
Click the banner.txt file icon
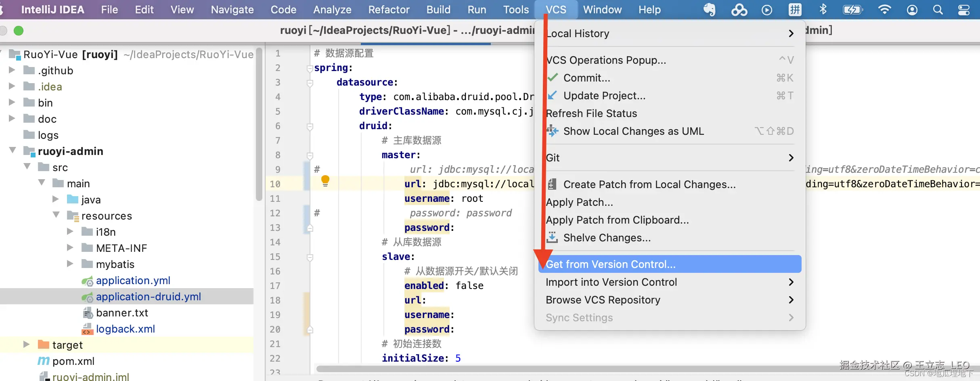click(x=88, y=313)
